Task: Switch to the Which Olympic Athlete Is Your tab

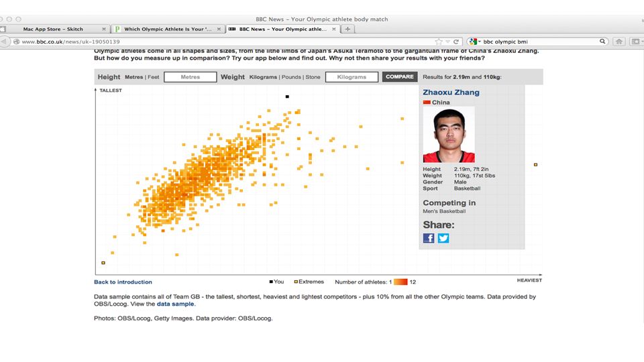Action: [x=168, y=29]
